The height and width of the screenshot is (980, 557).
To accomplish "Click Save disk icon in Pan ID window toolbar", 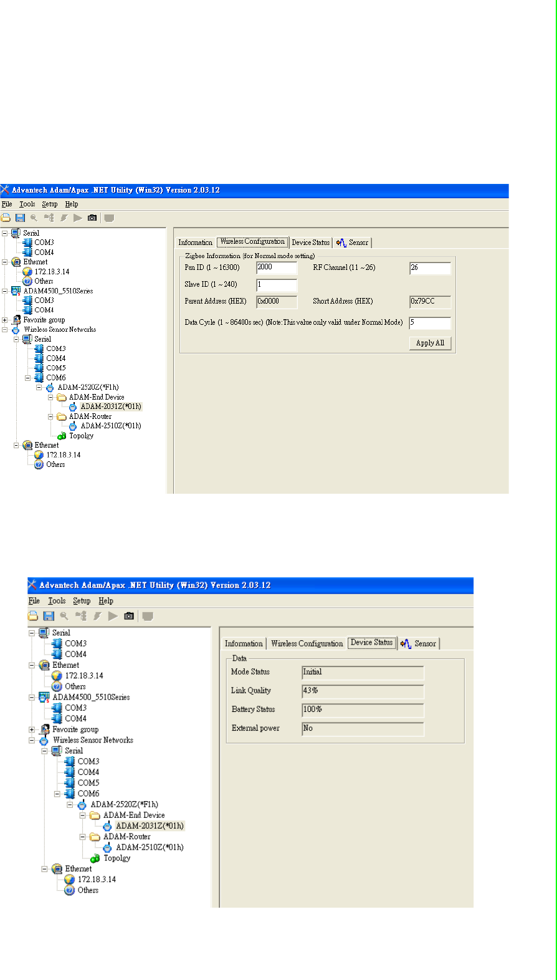I will pos(20,218).
